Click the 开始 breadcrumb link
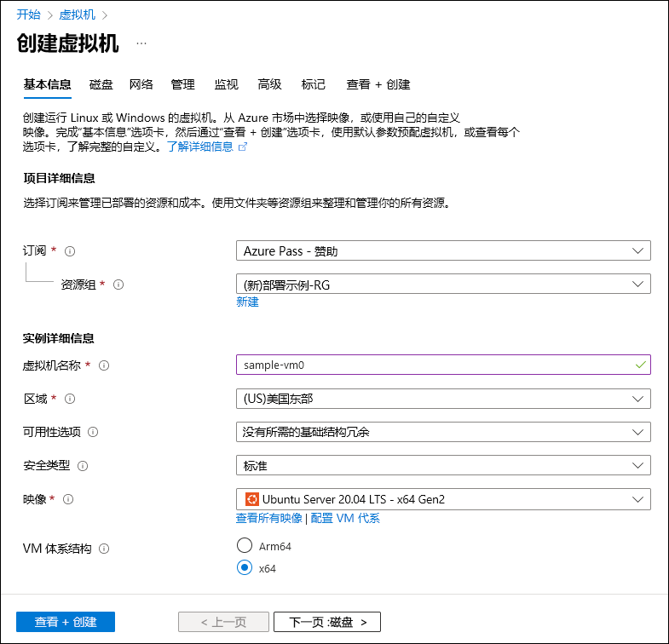This screenshot has width=669, height=644. point(29,14)
